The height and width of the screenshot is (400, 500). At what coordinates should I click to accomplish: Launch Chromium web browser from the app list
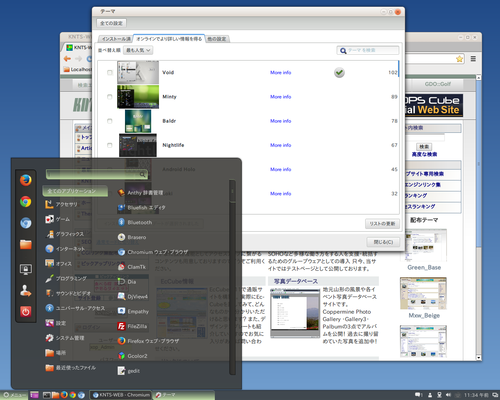(x=153, y=252)
